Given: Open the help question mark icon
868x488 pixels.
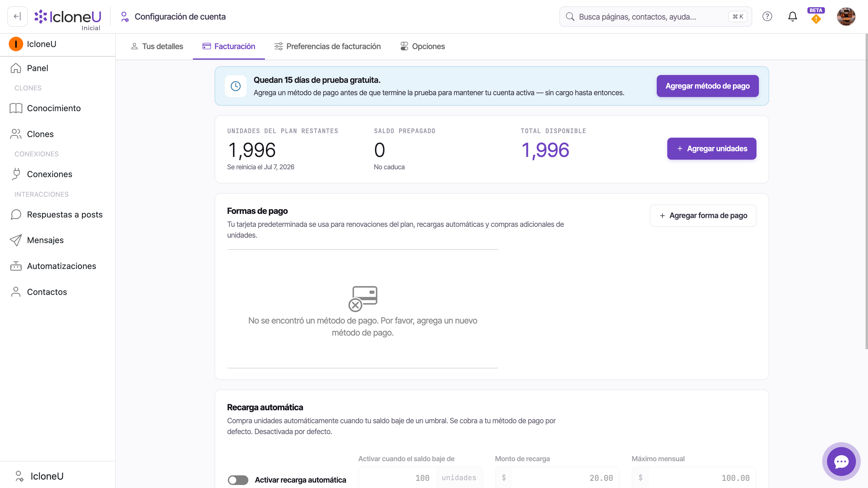Looking at the screenshot, I should click(767, 17).
